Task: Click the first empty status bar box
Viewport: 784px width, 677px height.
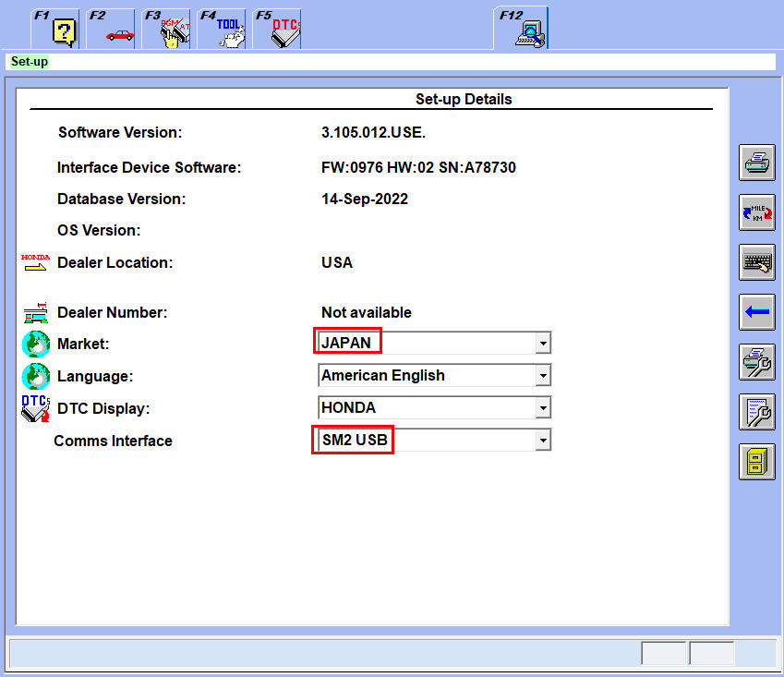Action: coord(664,653)
